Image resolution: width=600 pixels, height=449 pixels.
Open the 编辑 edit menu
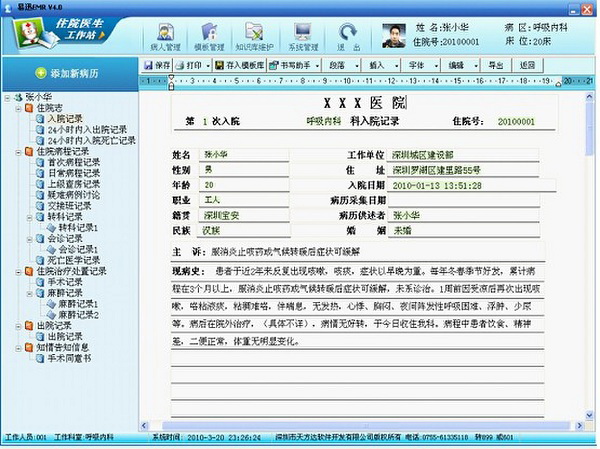[460, 65]
